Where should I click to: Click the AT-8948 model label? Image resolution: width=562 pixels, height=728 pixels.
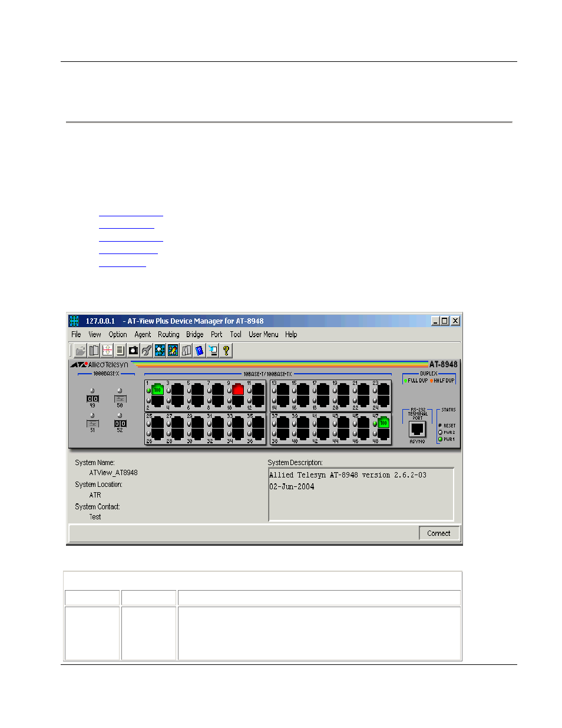pos(444,364)
